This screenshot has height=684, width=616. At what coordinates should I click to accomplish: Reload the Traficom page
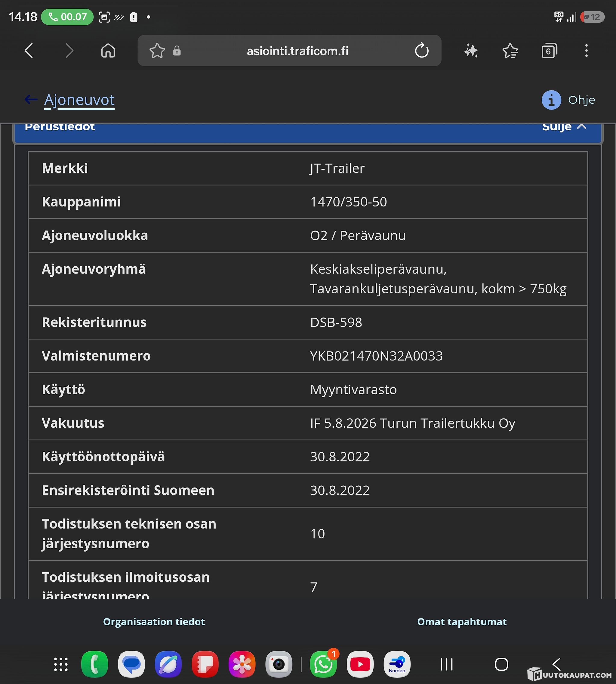(x=422, y=51)
